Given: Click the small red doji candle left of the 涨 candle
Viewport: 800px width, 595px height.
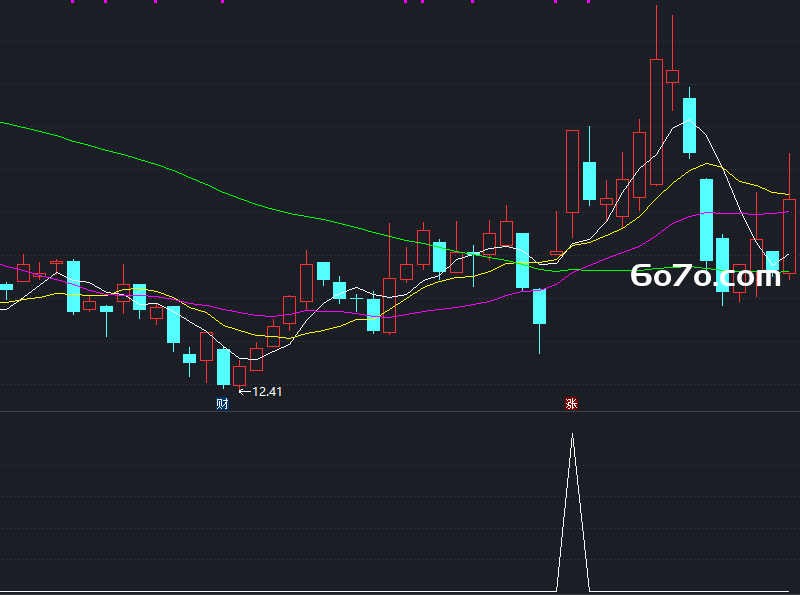Looking at the screenshot, I should pyautogui.click(x=556, y=253).
